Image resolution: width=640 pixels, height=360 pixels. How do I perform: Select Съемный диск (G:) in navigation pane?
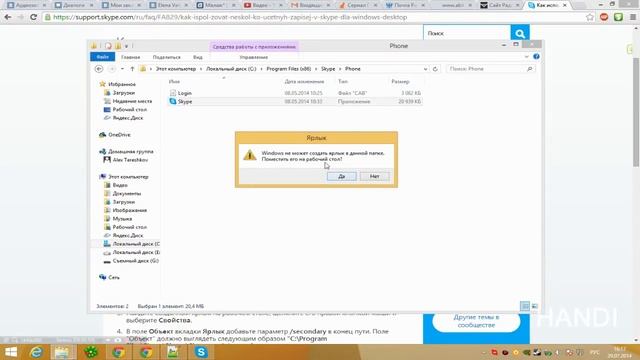pos(135,261)
